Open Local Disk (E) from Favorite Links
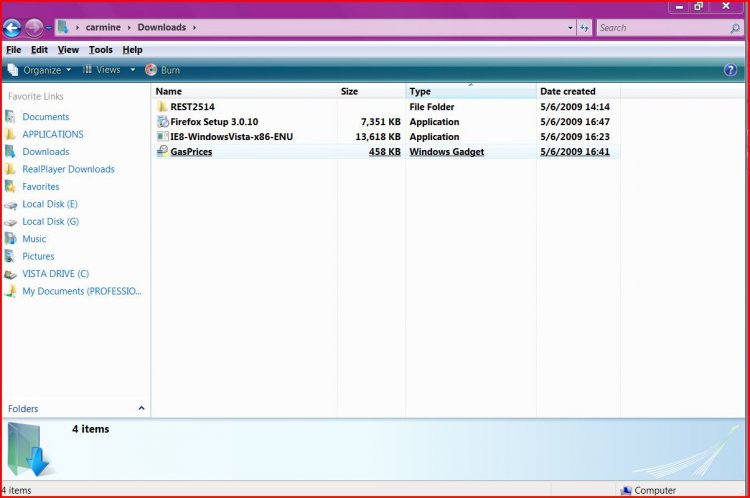The height and width of the screenshot is (498, 750). point(50,204)
